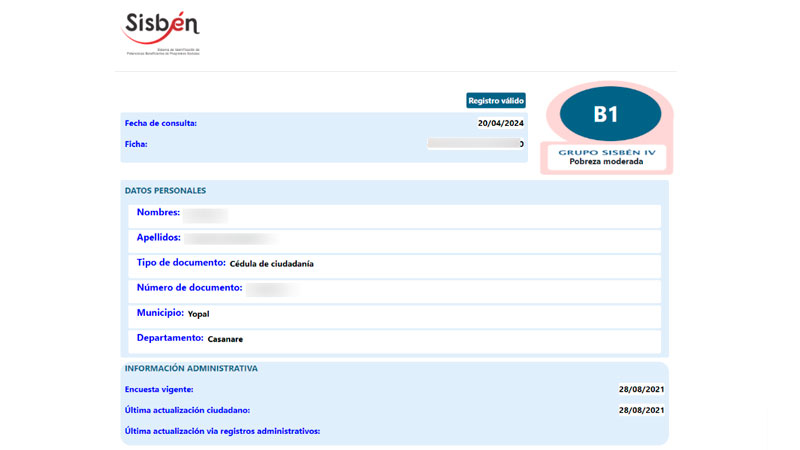Click the Yopal municipality value
The width and height of the screenshot is (800, 450).
[199, 314]
